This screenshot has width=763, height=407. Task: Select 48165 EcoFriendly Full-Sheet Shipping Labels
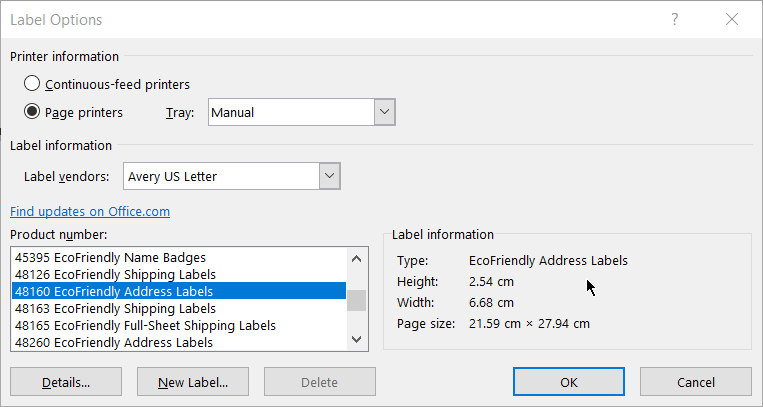179,326
